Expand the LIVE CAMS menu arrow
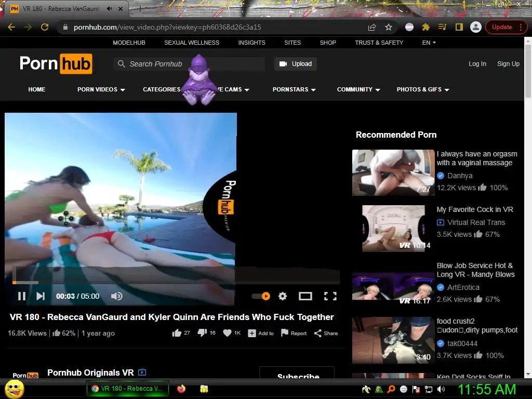This screenshot has height=399, width=532. pos(247,90)
